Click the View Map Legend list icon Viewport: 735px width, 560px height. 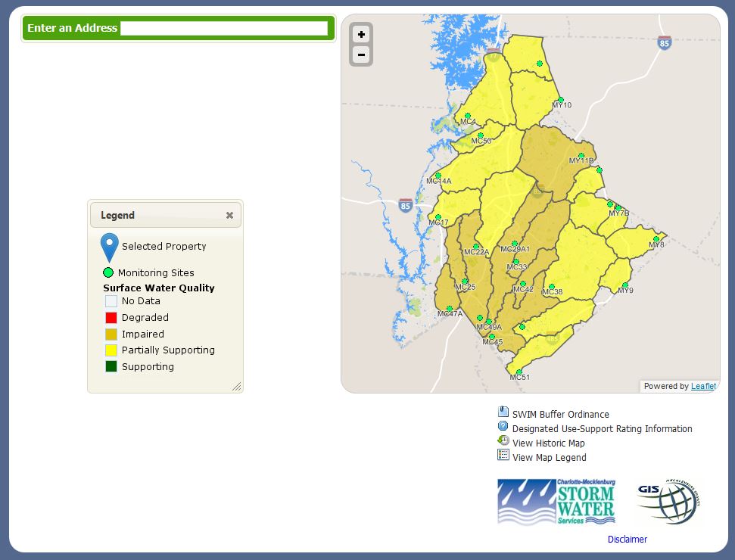click(503, 455)
